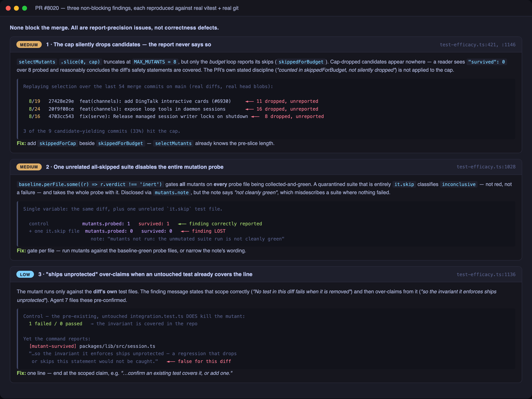Click the MEDIUM badge on finding 1
The image size is (532, 399).
29,45
